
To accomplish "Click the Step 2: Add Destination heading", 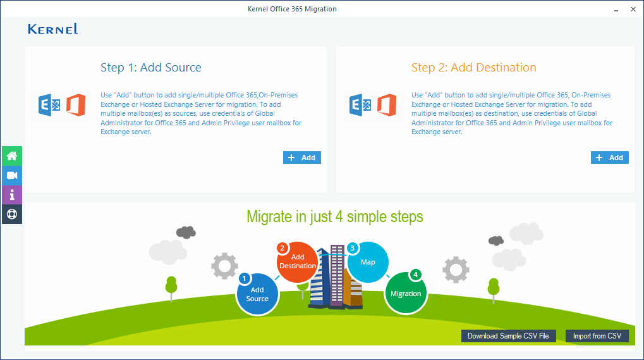I will 473,68.
